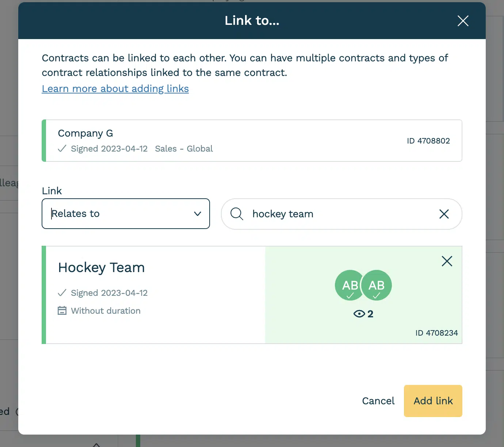Click the eye views count icon
Screen dimensions: 504x447
coord(359,314)
